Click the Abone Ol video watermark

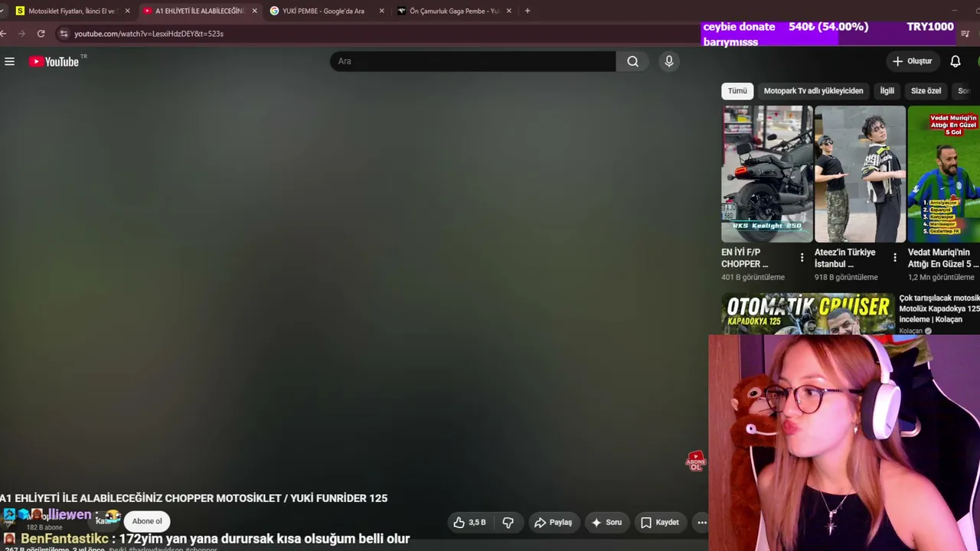click(695, 461)
